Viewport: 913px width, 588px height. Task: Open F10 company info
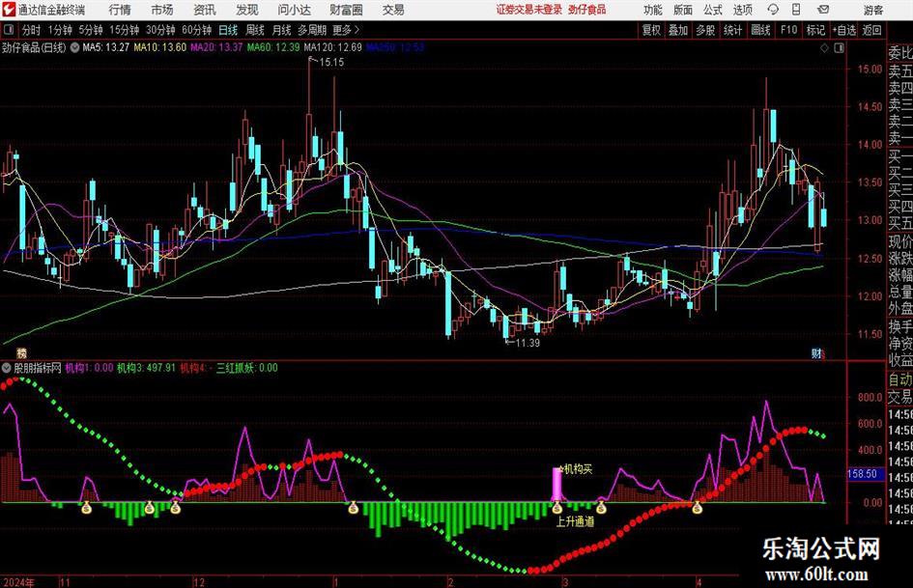click(788, 30)
